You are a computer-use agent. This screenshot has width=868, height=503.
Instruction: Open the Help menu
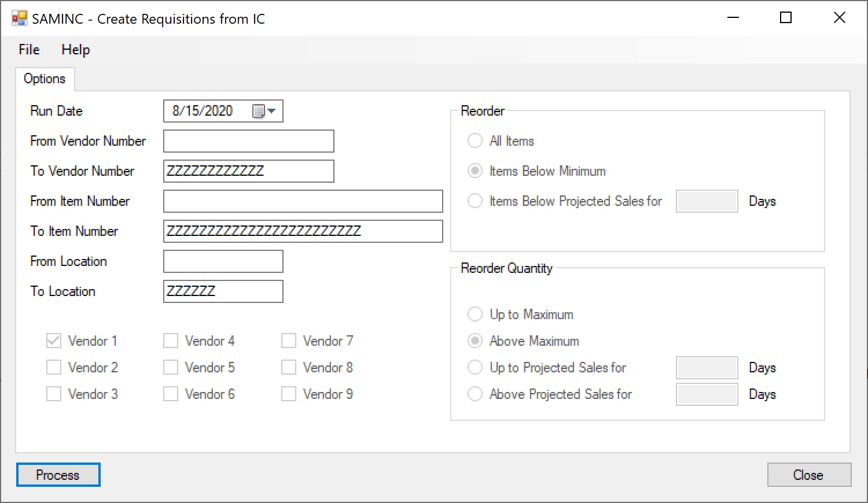pyautogui.click(x=76, y=50)
